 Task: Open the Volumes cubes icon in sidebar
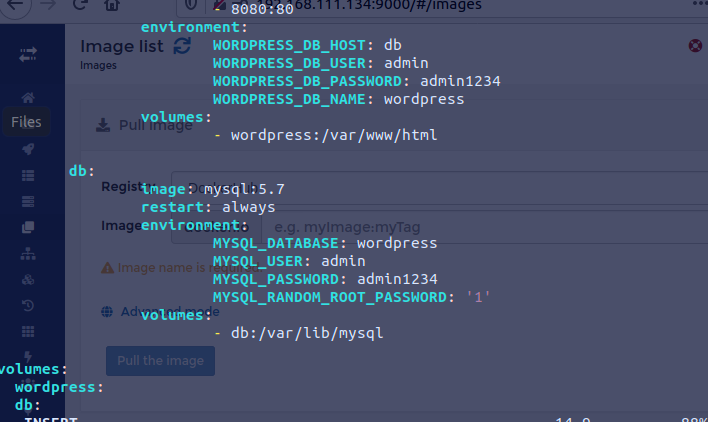(28, 280)
